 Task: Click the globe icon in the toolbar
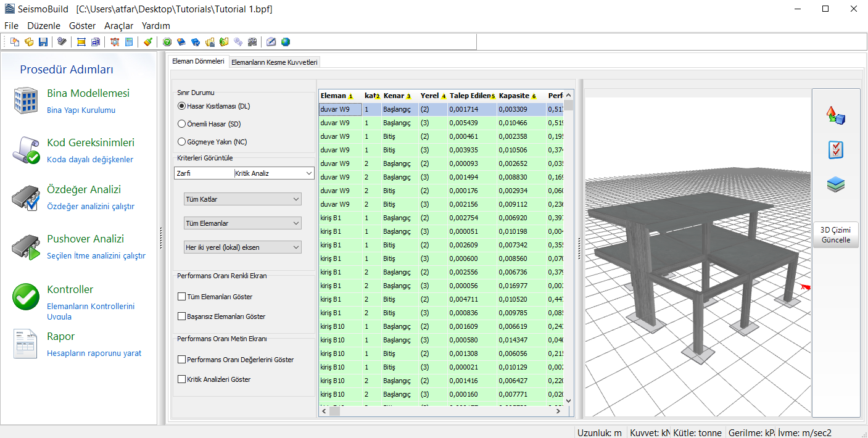[x=286, y=42]
